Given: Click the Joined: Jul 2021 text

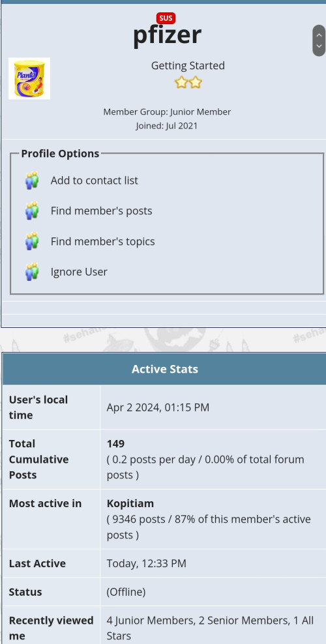Looking at the screenshot, I should click(x=167, y=126).
